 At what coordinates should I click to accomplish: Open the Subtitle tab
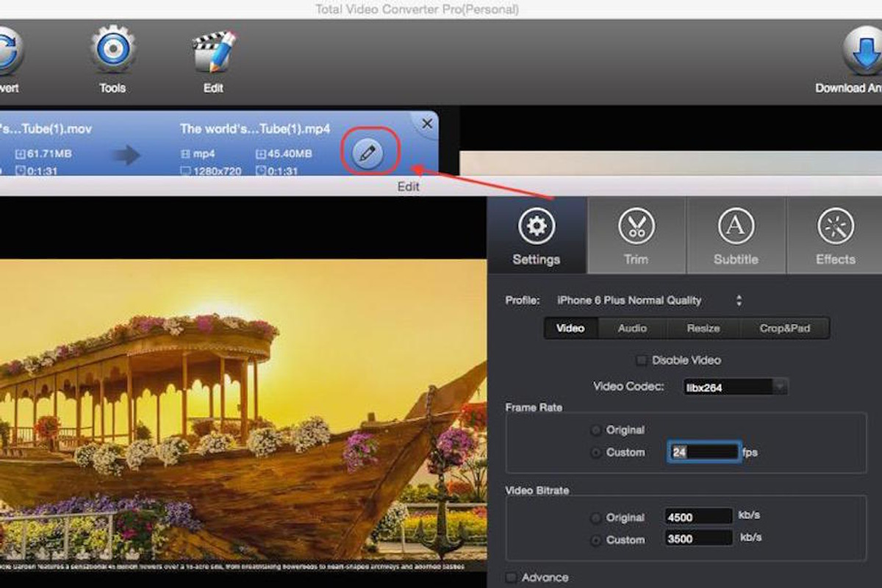coord(736,235)
